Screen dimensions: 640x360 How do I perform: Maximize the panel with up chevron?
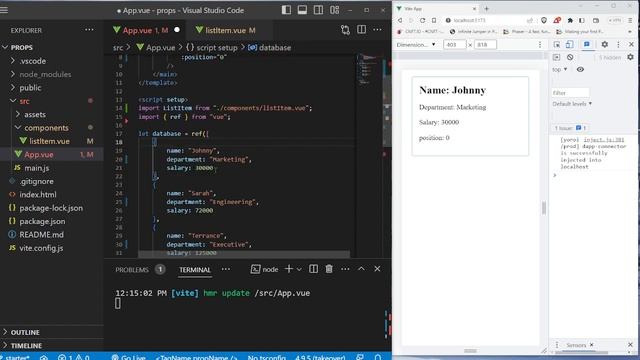click(361, 269)
